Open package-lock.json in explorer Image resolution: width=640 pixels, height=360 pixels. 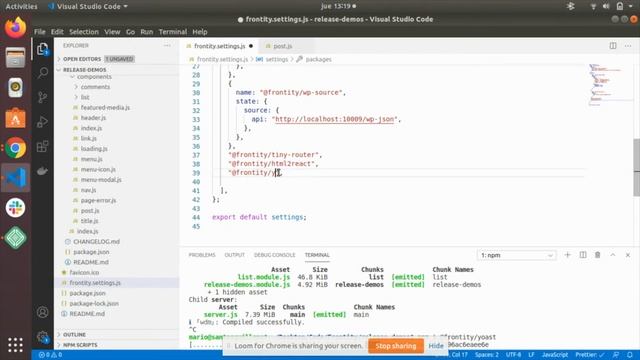[94, 303]
